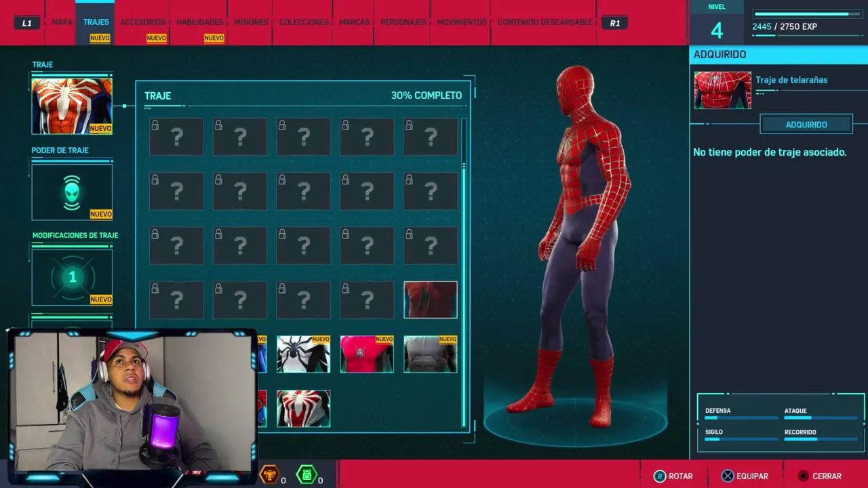Click the cross button icon beside EQUIPAR
The width and height of the screenshot is (868, 488).
coord(727,476)
